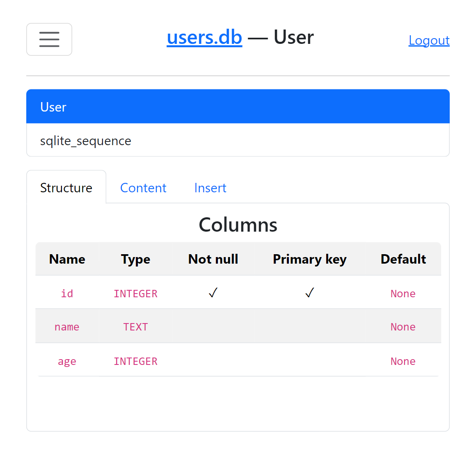Click the INTEGER type of id column

tap(135, 294)
